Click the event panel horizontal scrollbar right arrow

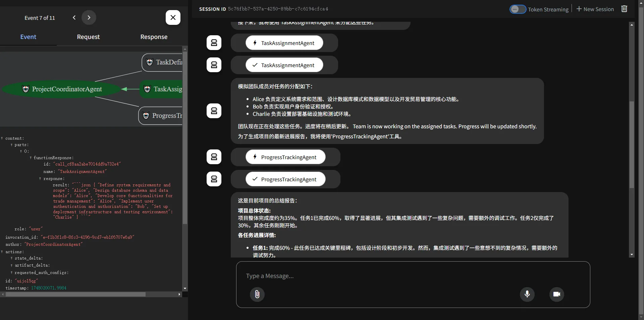(x=179, y=294)
